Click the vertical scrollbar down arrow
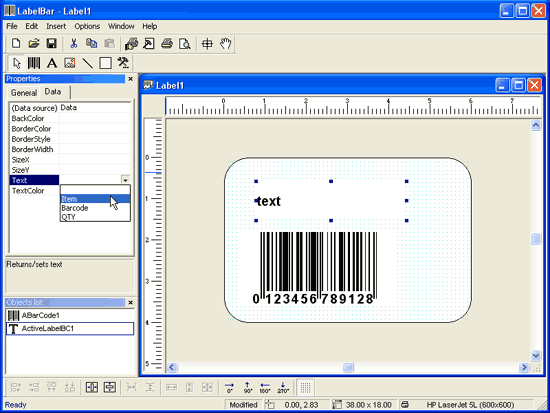Screen dimensions: 550x413 pos(536,356)
